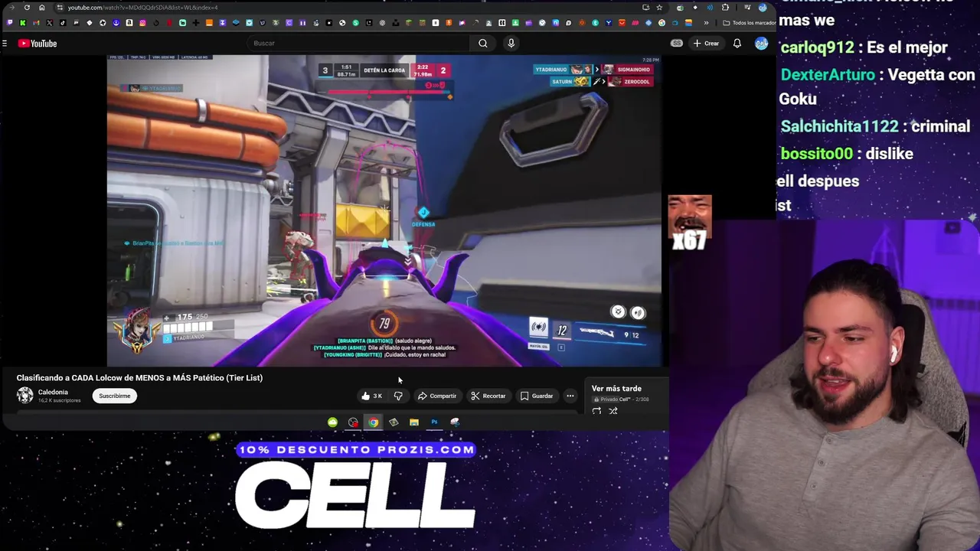The height and width of the screenshot is (551, 980).
Task: Go to Chrome home page icon
Action: click(x=42, y=8)
